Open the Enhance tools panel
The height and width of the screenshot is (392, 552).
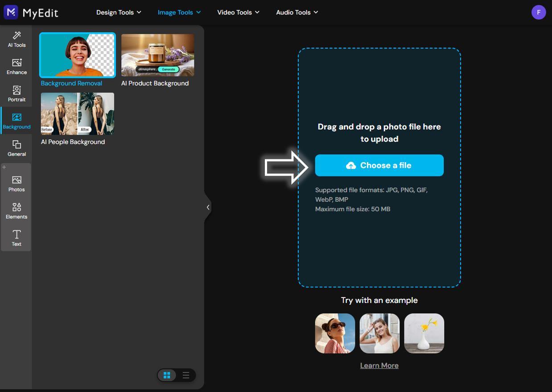[x=16, y=67]
